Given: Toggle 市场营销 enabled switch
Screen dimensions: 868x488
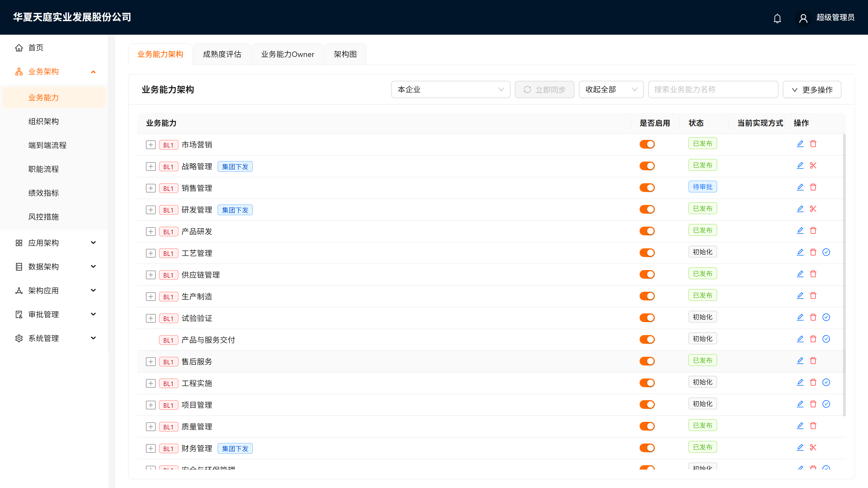Looking at the screenshot, I should 647,144.
